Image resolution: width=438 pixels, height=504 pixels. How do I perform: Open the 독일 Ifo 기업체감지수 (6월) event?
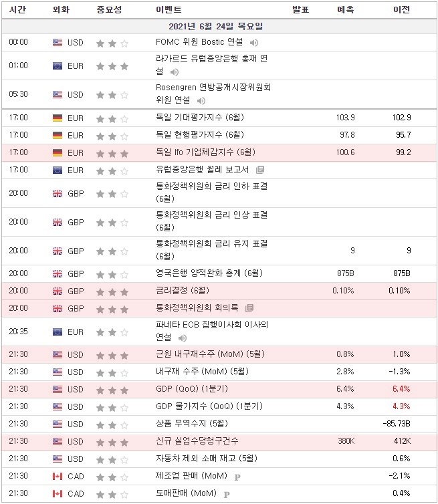tap(205, 152)
